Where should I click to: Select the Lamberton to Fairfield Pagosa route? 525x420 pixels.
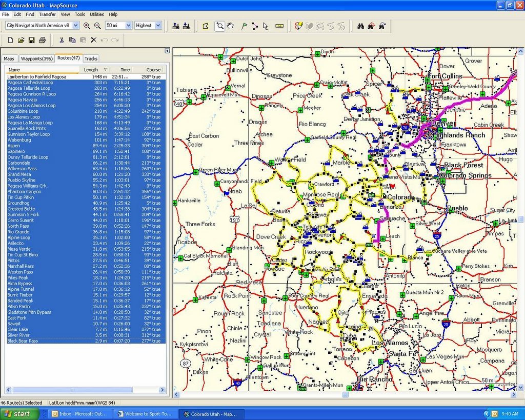85,77
